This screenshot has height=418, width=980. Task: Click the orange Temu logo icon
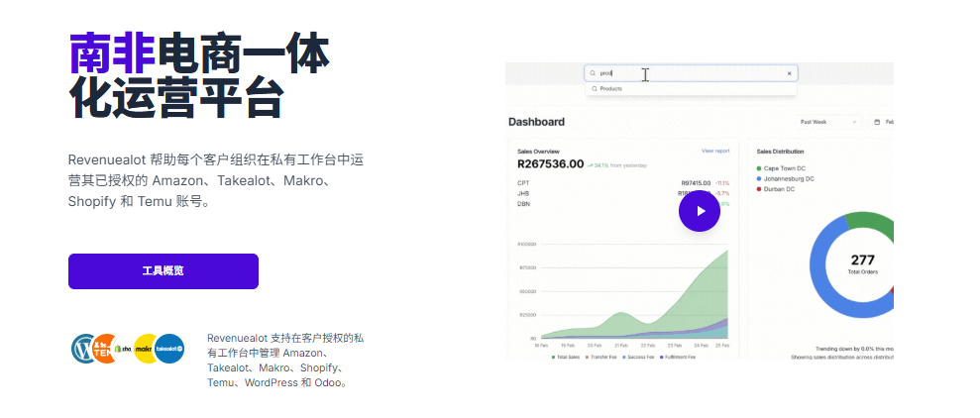103,348
